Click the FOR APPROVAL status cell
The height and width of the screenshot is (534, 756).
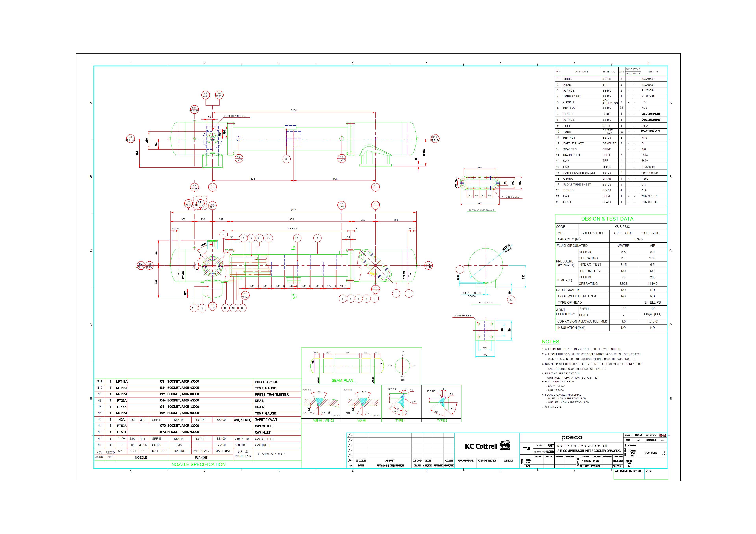coord(465,461)
